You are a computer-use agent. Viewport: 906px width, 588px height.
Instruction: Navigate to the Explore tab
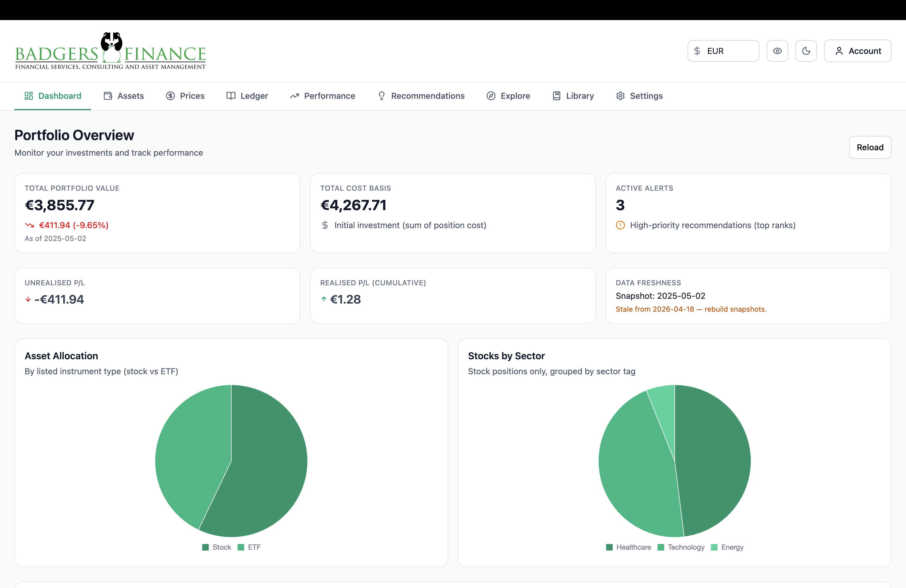[x=509, y=96]
